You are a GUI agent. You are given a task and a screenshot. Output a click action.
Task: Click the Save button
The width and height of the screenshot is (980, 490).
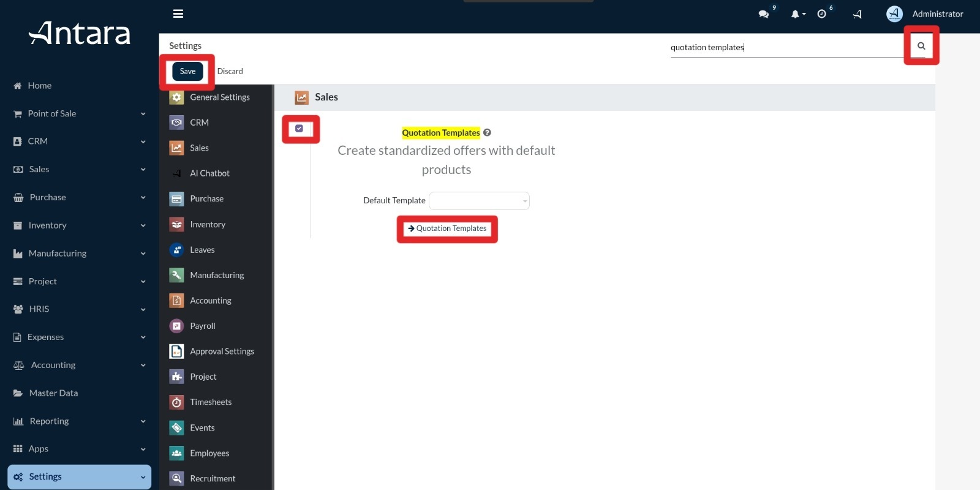187,71
